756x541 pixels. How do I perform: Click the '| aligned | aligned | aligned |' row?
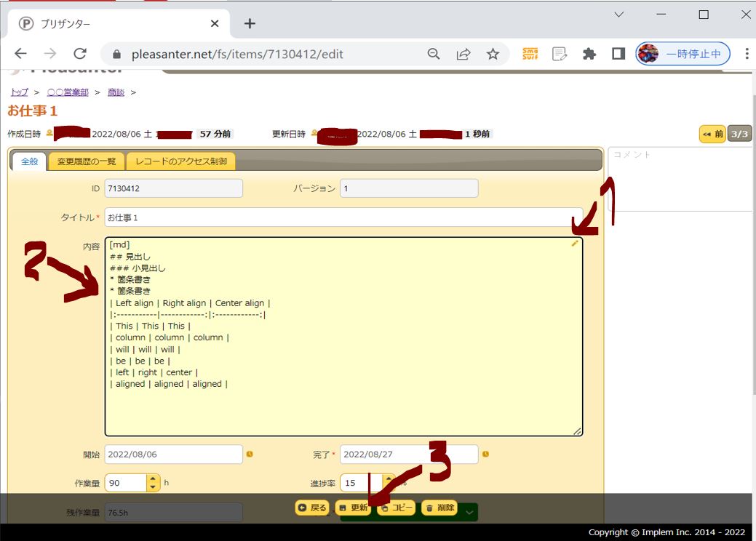[168, 384]
